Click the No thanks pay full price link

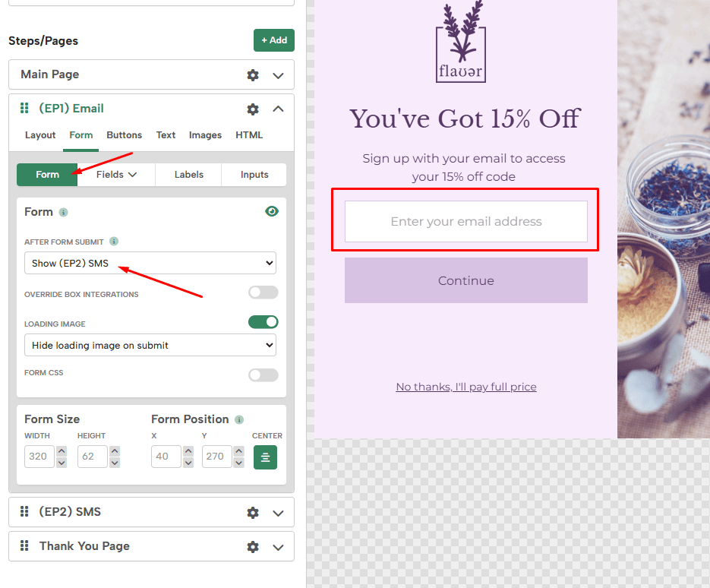click(x=465, y=387)
